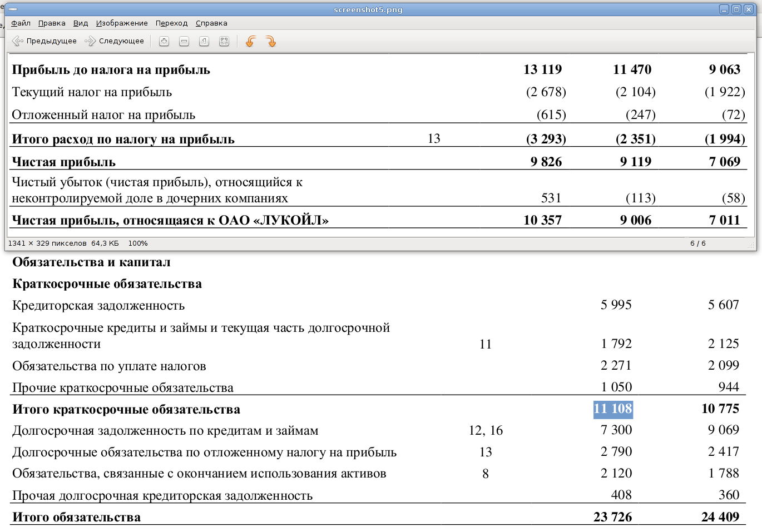The height and width of the screenshot is (532, 762).
Task: Click the 6 / 6 image counter
Action: point(698,243)
